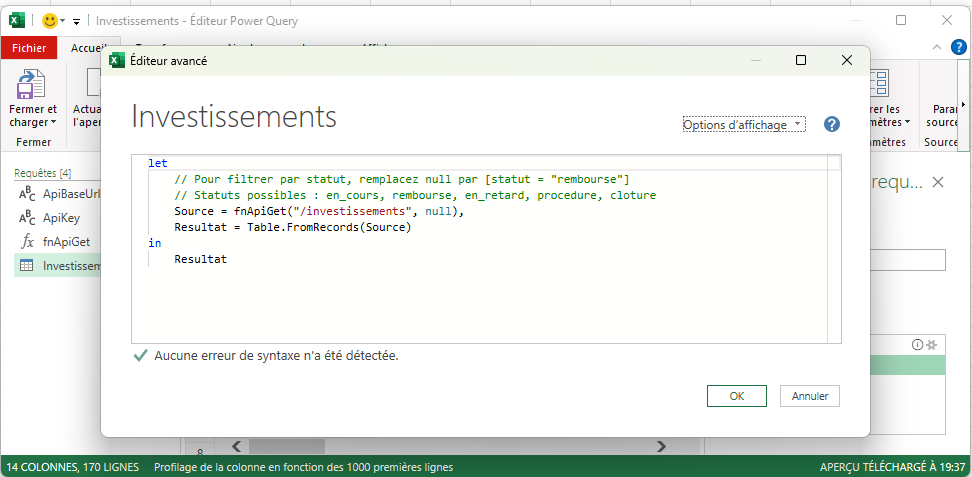The image size is (972, 477).
Task: Open the Options d'affichage dropdown
Action: [744, 125]
